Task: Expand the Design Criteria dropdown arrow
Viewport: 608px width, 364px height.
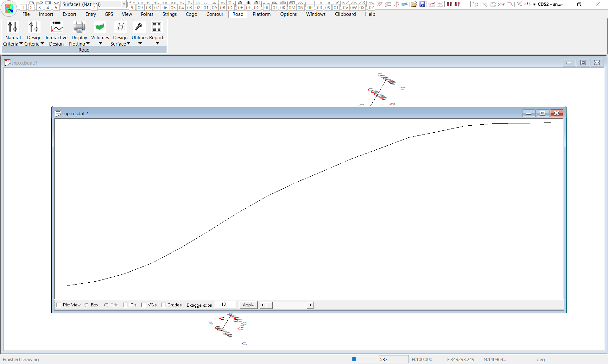Action: (42, 44)
